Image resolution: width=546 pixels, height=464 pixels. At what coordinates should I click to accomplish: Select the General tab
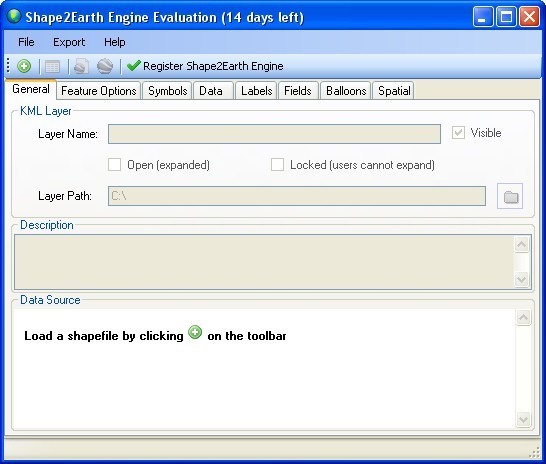point(31,89)
